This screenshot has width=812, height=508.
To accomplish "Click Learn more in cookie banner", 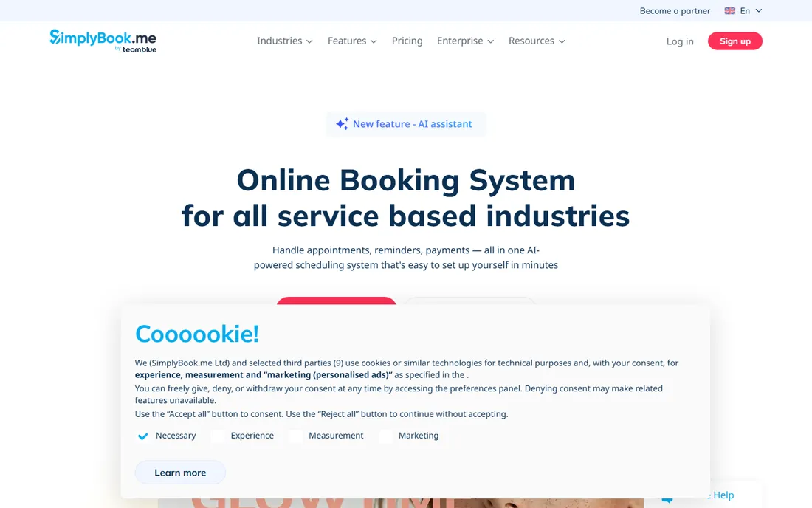I will coord(180,473).
